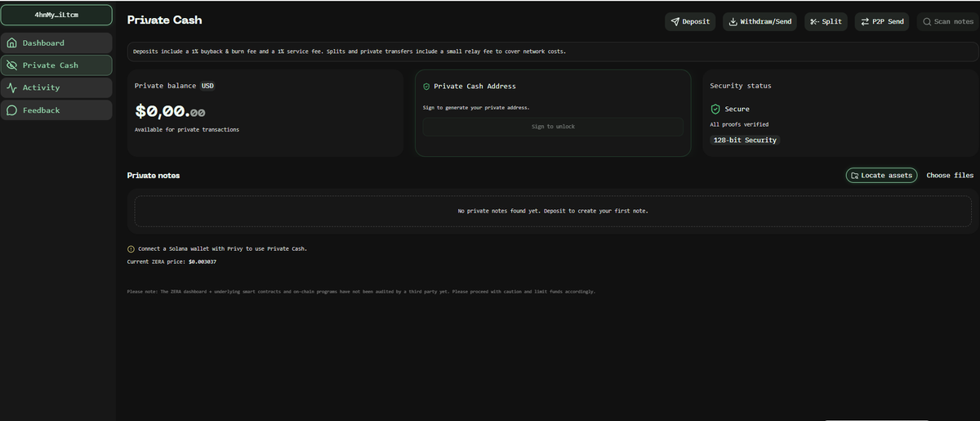
Task: Toggle the USD currency badge
Action: tap(207, 86)
